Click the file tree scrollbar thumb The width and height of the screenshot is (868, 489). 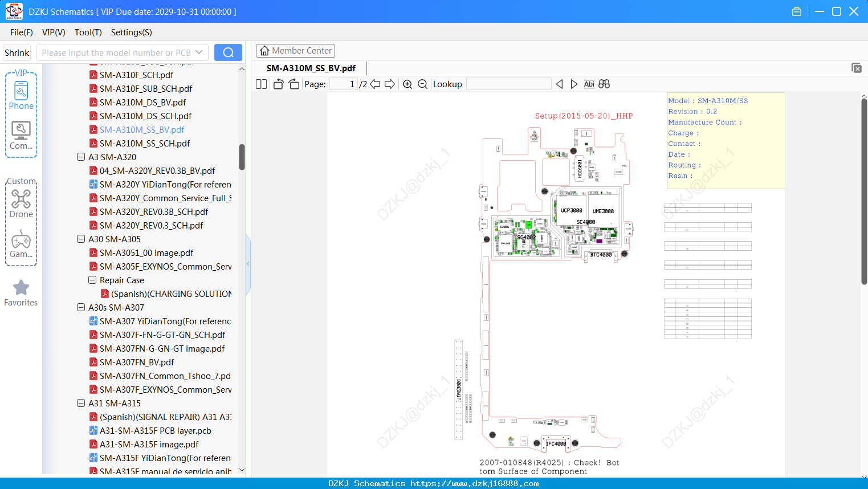pyautogui.click(x=242, y=157)
